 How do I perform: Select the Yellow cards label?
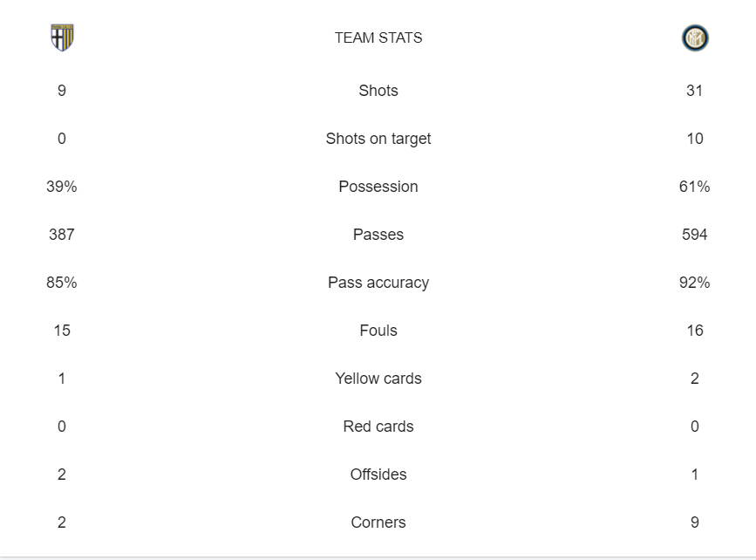[378, 379]
